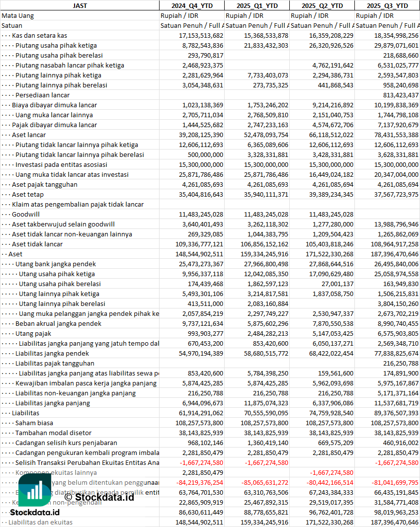Screen dimensions: 420x527
Task: Click current assets value 39,208,125,390
Action: pos(201,135)
